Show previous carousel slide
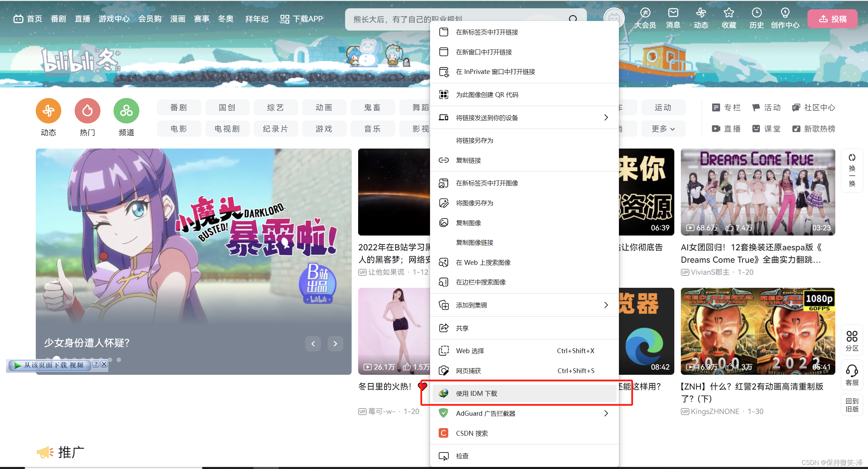The width and height of the screenshot is (868, 469). (313, 343)
